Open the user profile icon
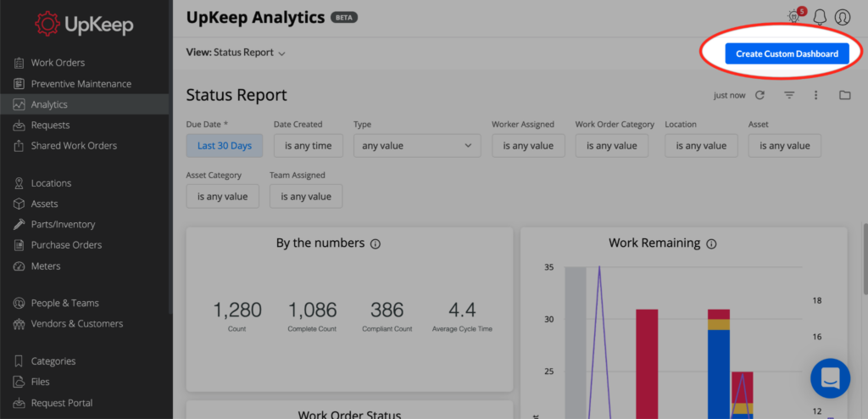 842,16
